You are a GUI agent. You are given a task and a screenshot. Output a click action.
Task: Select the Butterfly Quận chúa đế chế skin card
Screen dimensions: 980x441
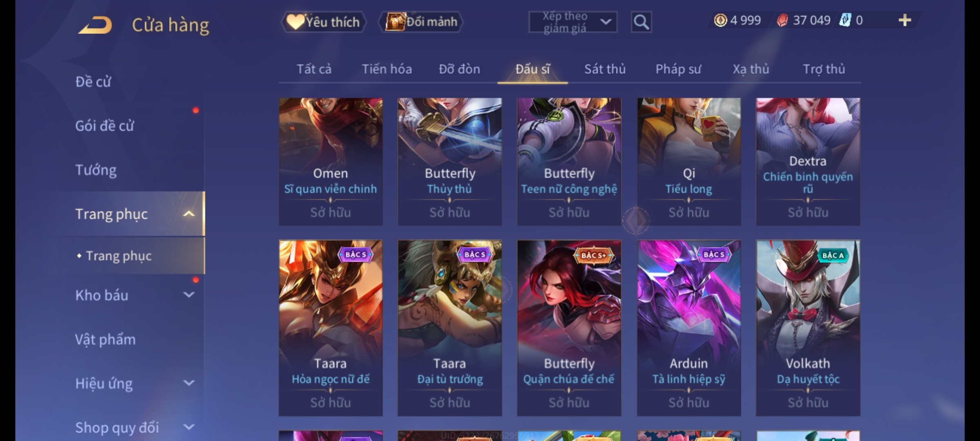point(569,328)
